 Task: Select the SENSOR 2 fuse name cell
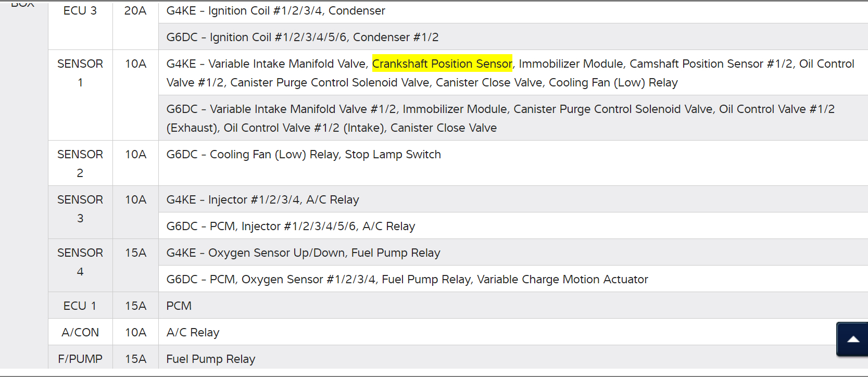coord(80,164)
